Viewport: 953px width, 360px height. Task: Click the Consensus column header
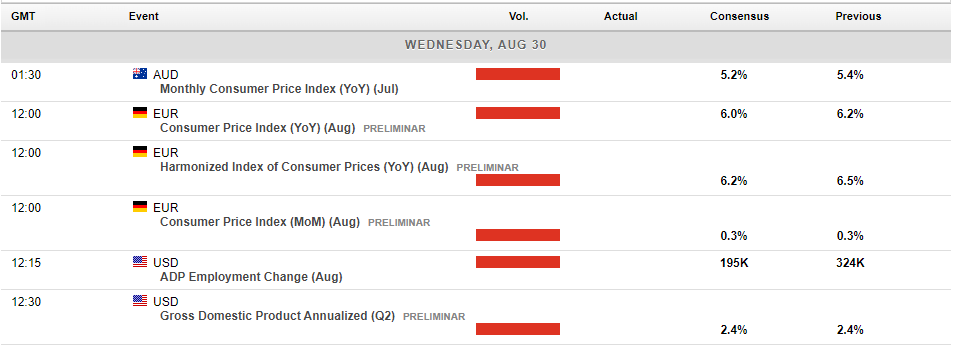[739, 16]
